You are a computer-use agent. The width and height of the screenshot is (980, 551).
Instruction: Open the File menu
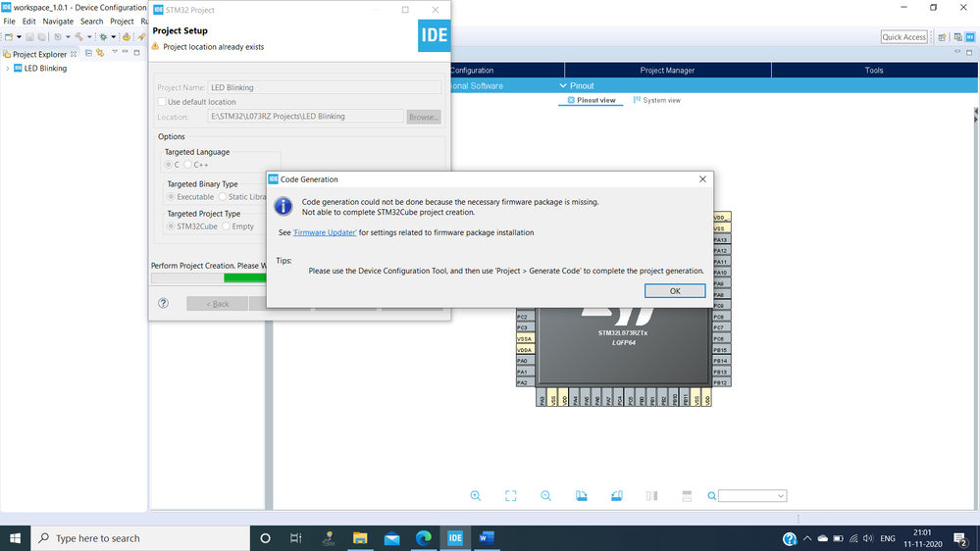[10, 22]
